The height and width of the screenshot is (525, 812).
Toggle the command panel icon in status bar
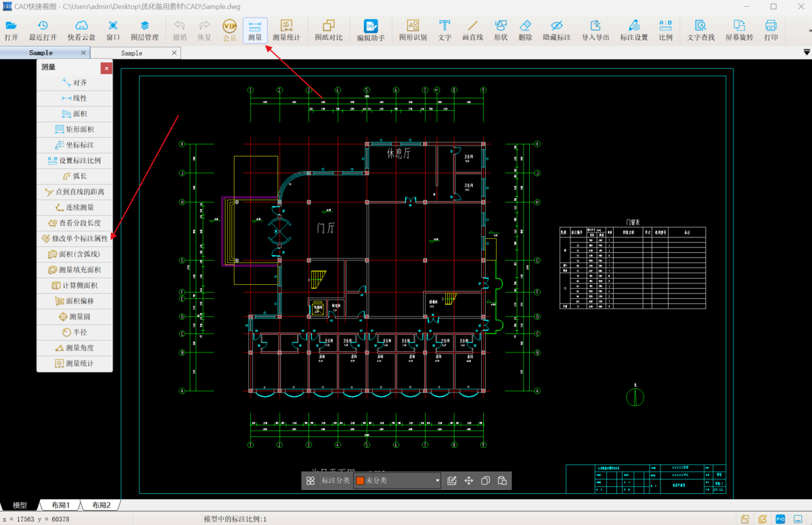coord(798,519)
